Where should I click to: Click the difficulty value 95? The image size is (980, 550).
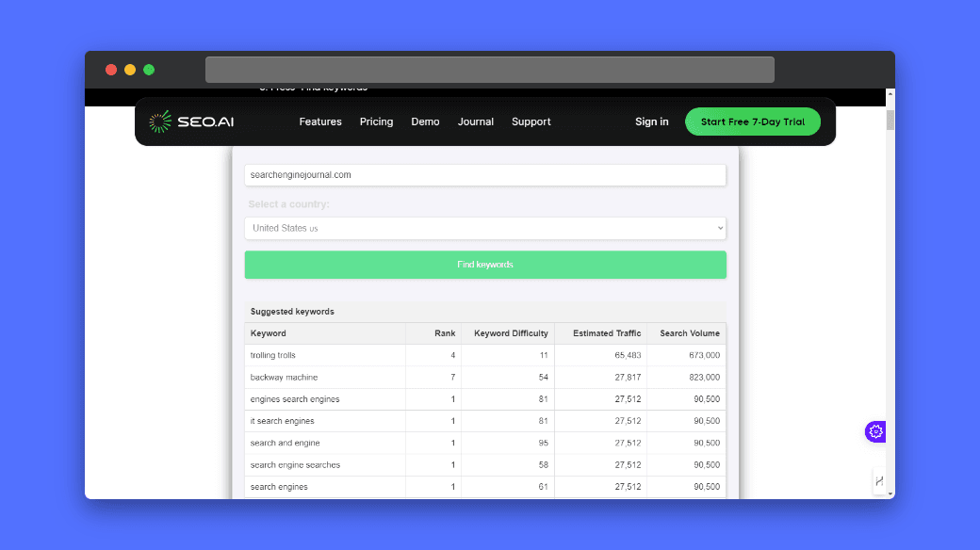click(543, 444)
